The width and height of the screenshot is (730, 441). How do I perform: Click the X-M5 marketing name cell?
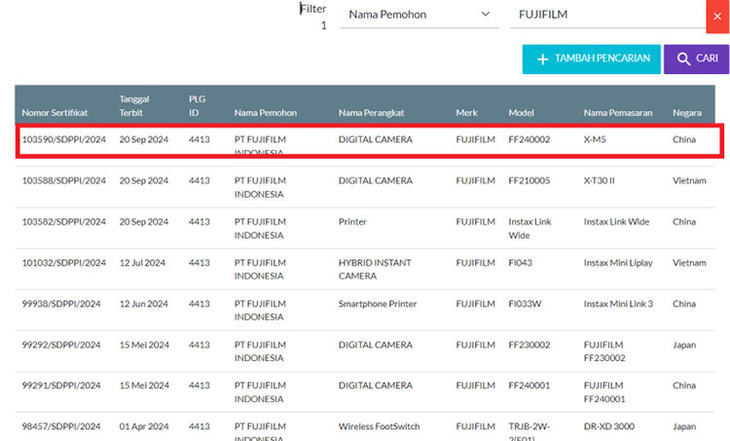coord(595,139)
